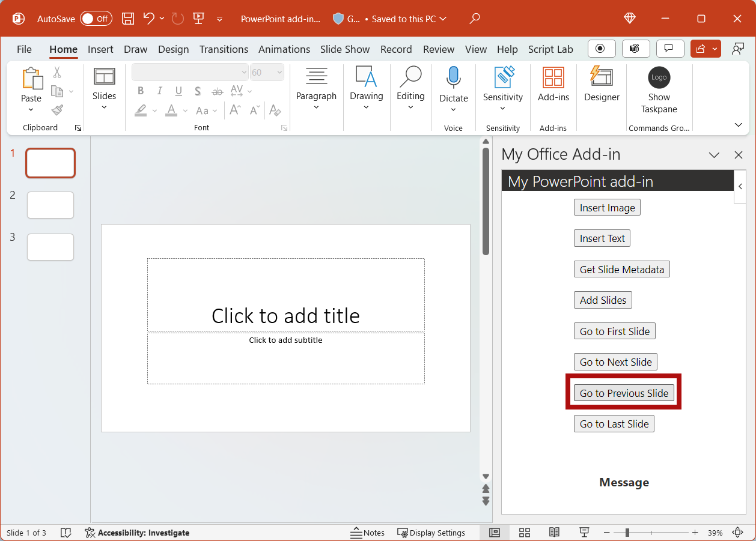The width and height of the screenshot is (756, 541).
Task: Open the font name combo box
Action: click(x=190, y=72)
